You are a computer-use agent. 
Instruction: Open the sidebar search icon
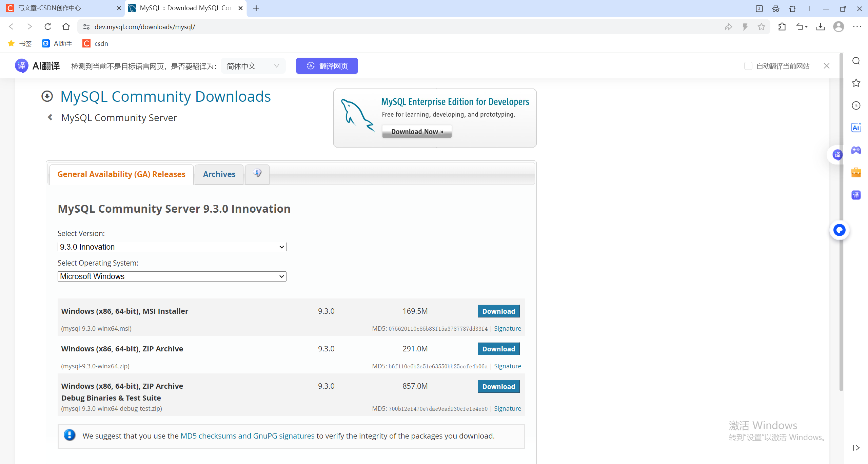coord(856,61)
